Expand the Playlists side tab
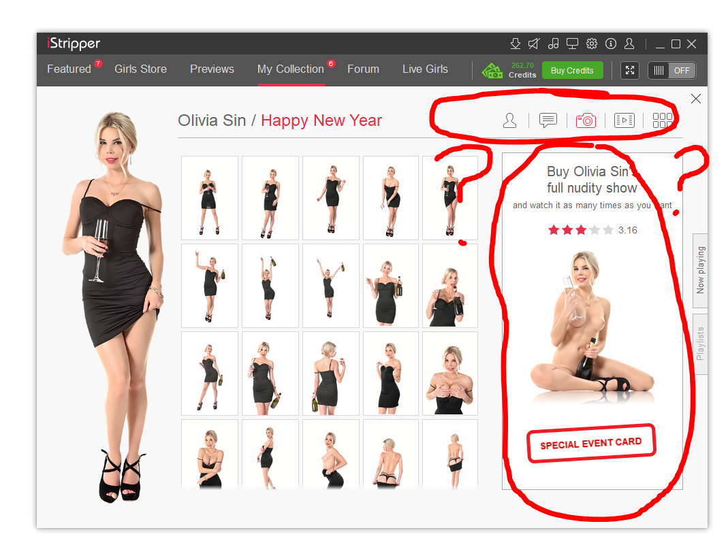 [700, 344]
